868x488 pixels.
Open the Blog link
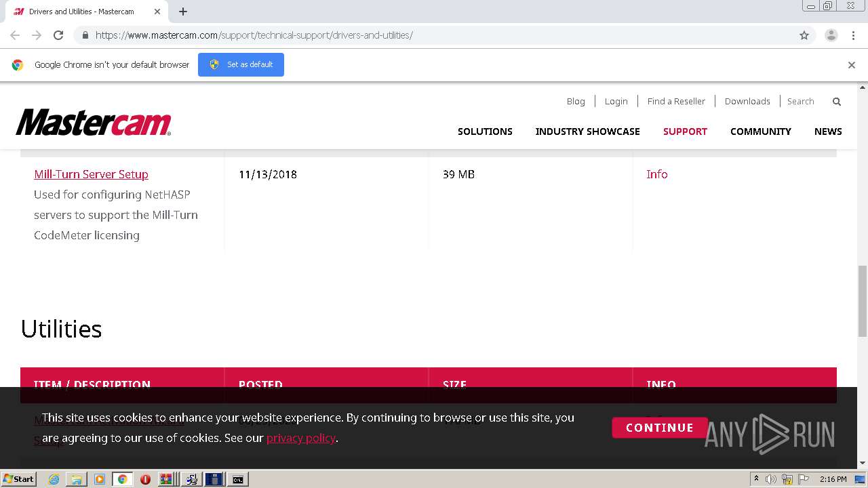tap(576, 101)
